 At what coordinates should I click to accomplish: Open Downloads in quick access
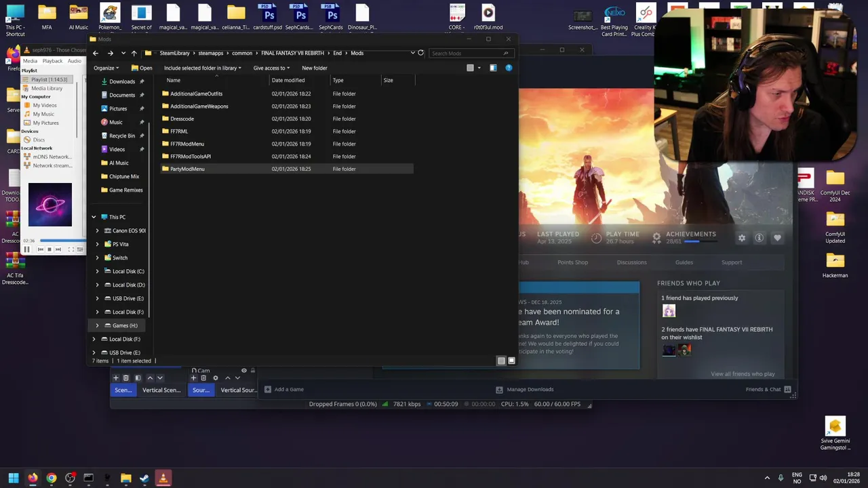pyautogui.click(x=122, y=81)
